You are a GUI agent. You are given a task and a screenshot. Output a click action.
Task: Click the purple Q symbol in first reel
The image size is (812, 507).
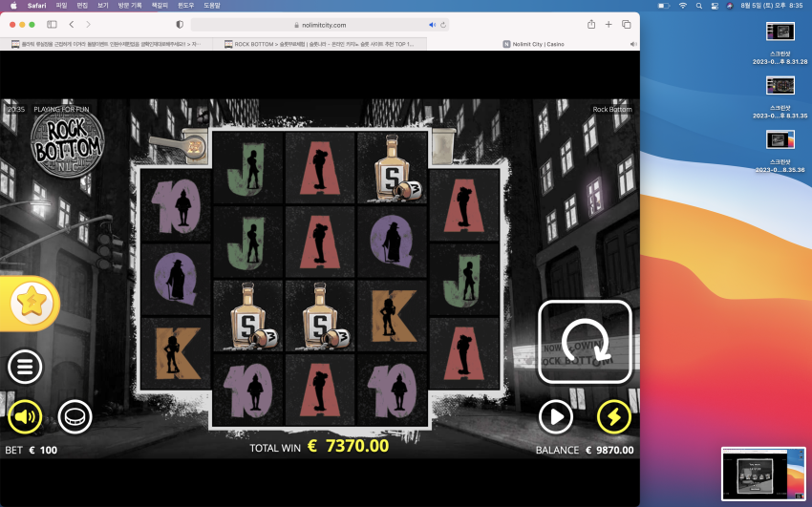point(176,280)
